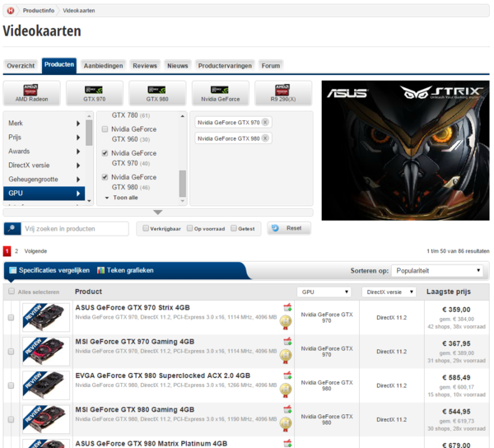Expand the Awards filter category
Screen dimensions: 494x448
44,152
